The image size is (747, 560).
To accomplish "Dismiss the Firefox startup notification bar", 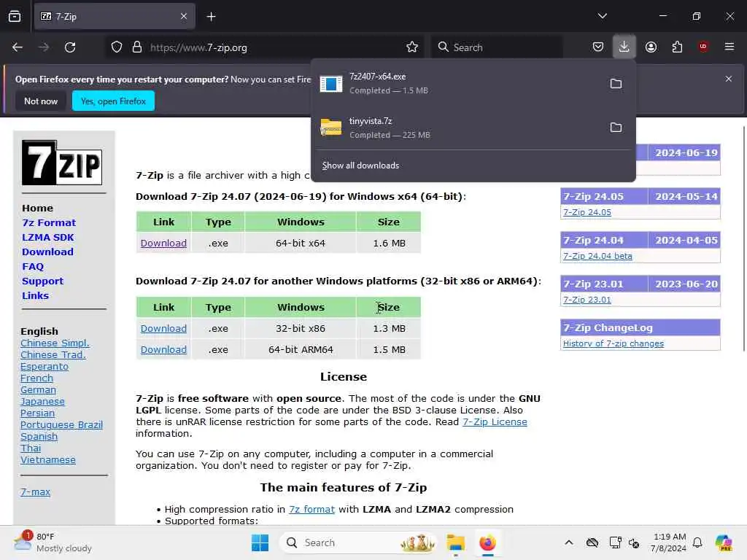I will [x=729, y=79].
